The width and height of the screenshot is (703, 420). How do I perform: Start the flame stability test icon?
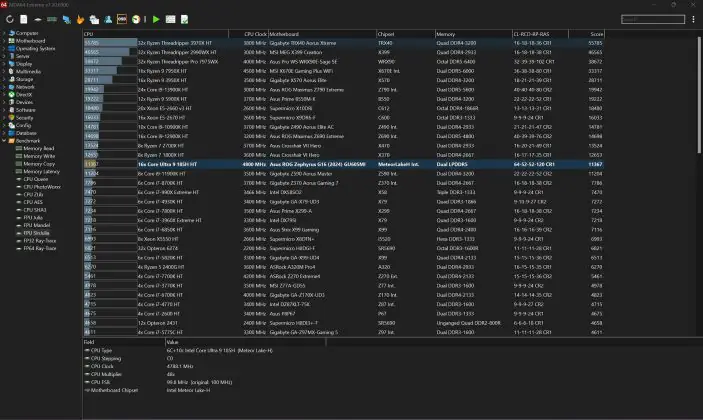(x=80, y=19)
